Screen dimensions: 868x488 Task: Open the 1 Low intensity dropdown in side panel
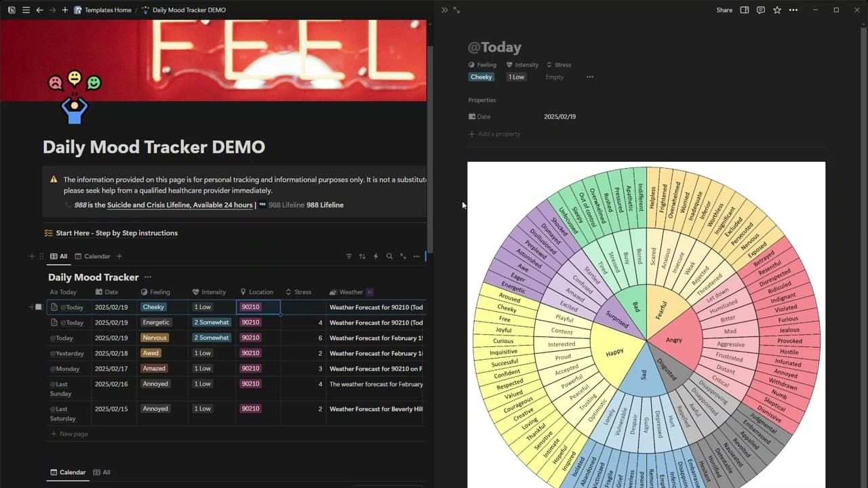tap(517, 77)
